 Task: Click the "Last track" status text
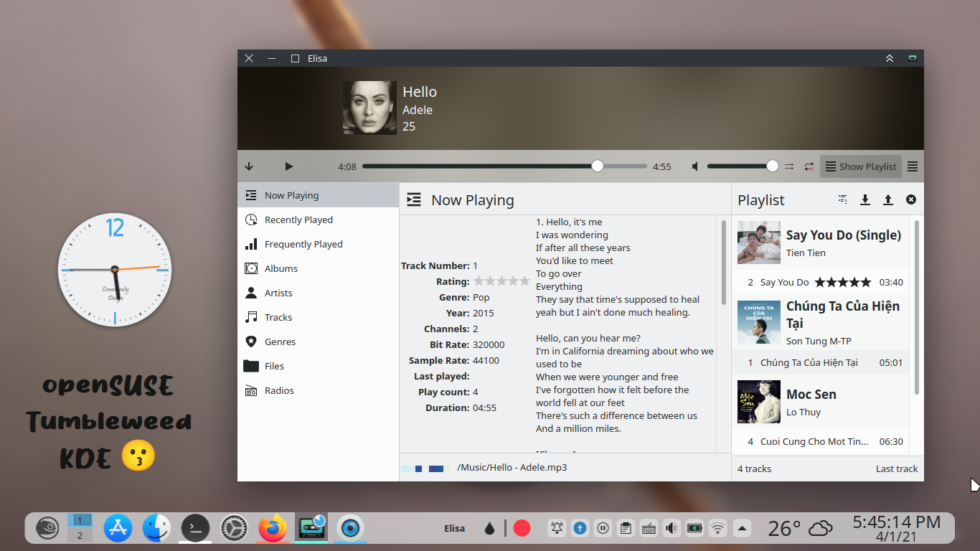click(897, 468)
